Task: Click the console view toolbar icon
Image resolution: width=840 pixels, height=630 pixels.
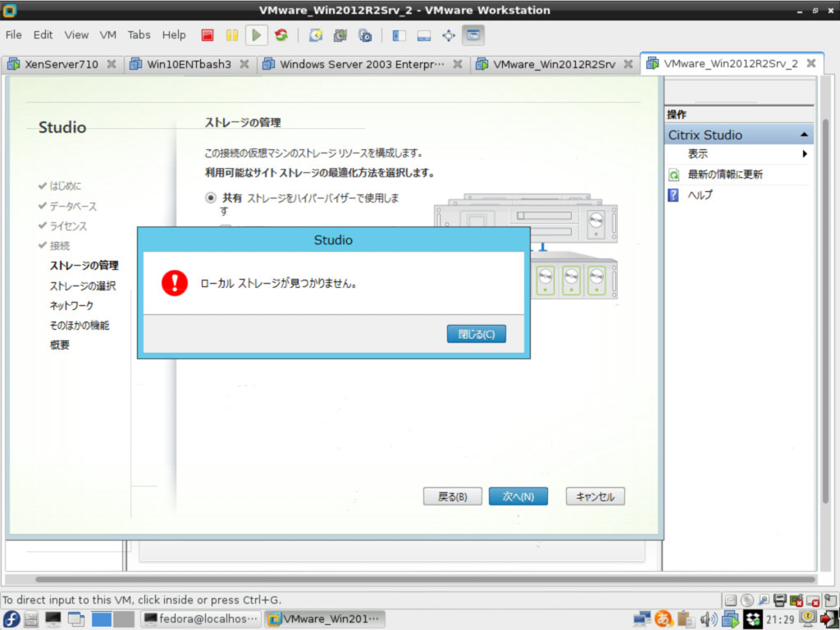Action: pyautogui.click(x=473, y=35)
